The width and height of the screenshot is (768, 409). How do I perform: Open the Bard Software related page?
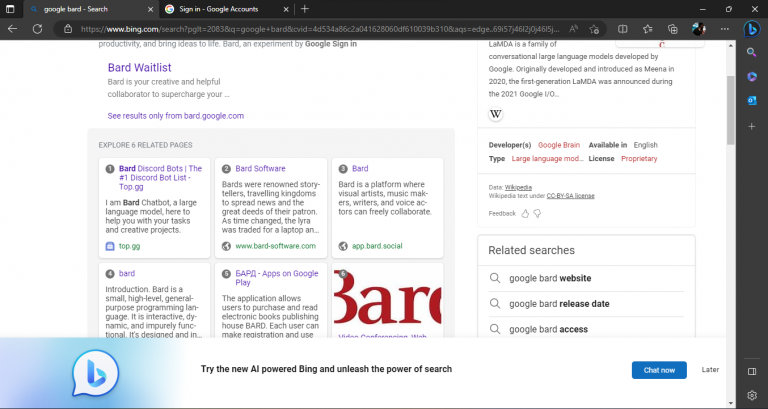[x=260, y=168]
